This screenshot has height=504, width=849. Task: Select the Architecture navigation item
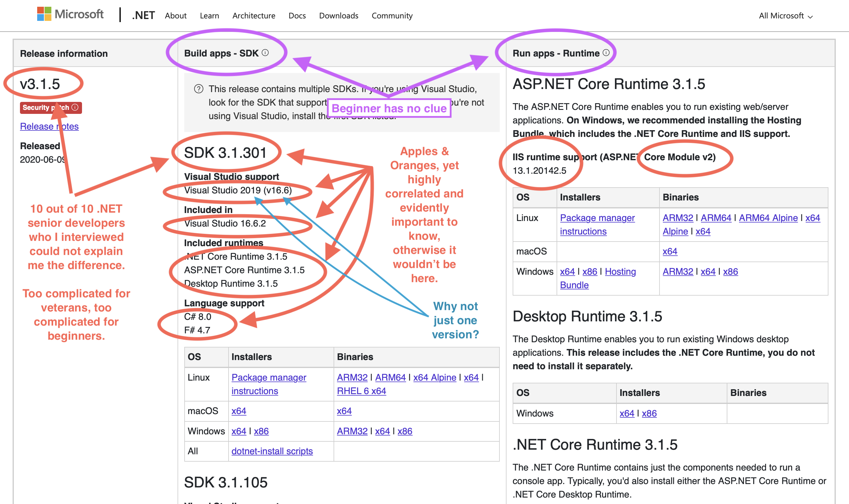pyautogui.click(x=253, y=16)
